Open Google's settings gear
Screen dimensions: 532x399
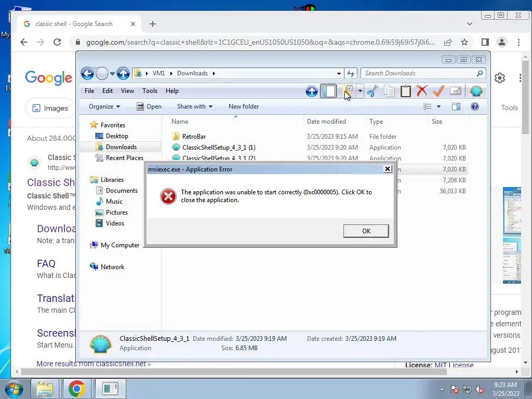coord(499,78)
